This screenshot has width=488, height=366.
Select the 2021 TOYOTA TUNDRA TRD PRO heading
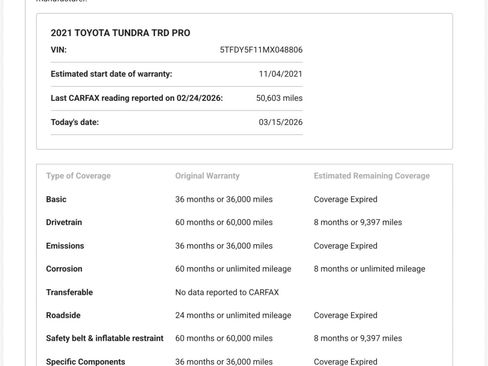click(x=120, y=33)
